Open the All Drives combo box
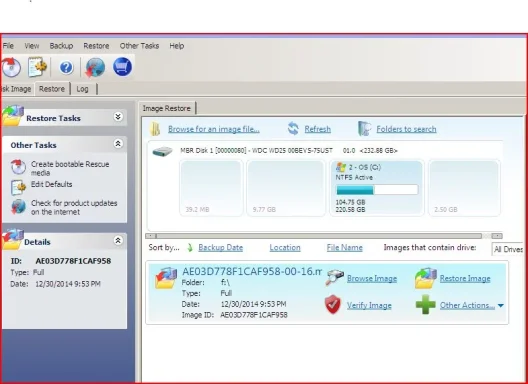The image size is (528, 384). point(508,249)
